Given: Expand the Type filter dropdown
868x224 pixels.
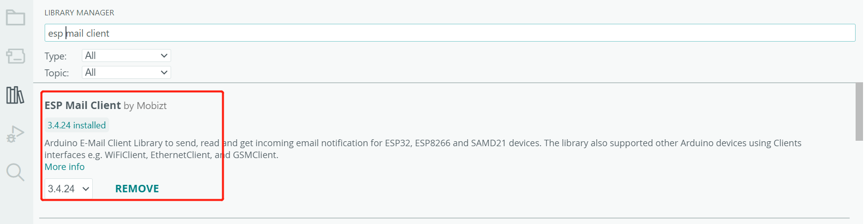Looking at the screenshot, I should 126,56.
